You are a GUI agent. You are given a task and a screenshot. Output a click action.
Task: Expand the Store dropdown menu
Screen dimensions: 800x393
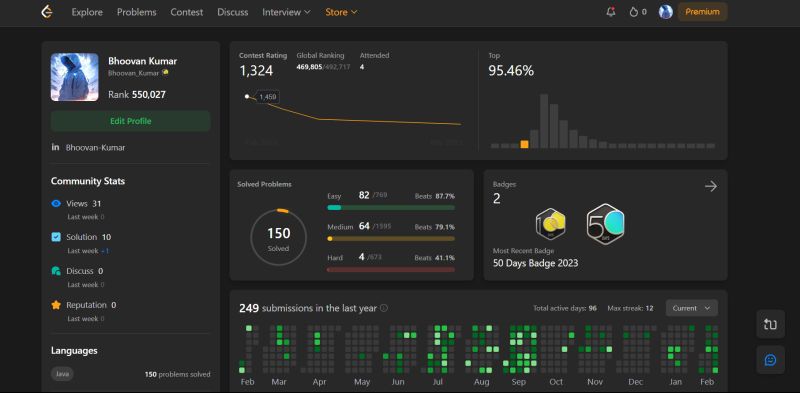(x=341, y=12)
